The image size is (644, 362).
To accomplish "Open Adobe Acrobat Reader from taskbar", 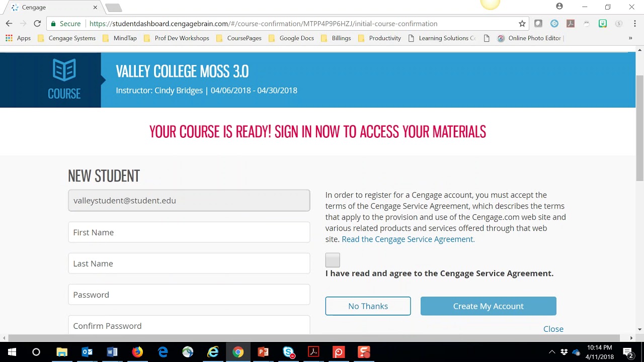I will coord(313,352).
